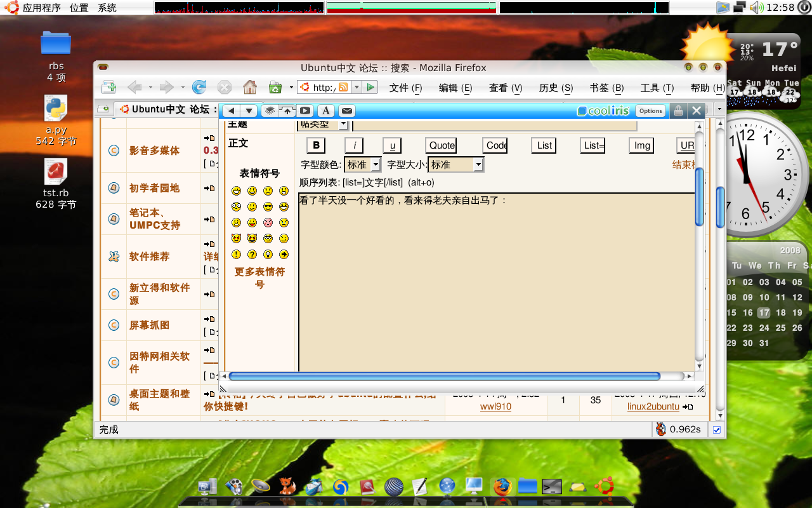Click the Cooliris email envelope button
The height and width of the screenshot is (508, 812).
click(x=346, y=110)
